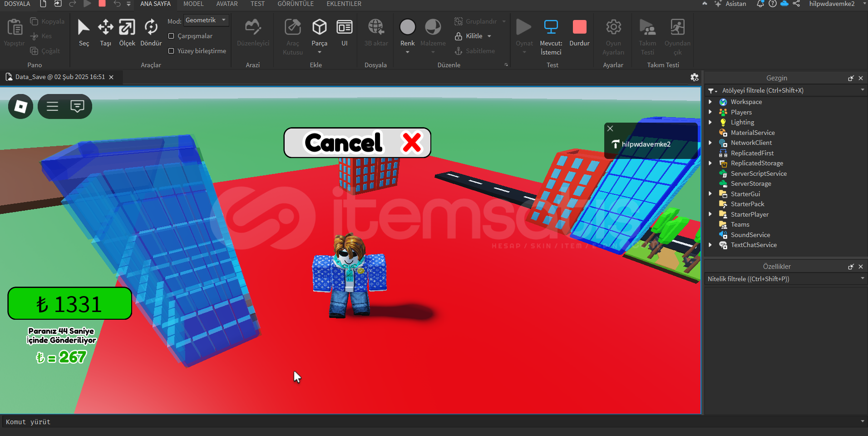The height and width of the screenshot is (436, 868).
Task: Click the Nitelik filtrele properties filter
Action: coord(785,279)
